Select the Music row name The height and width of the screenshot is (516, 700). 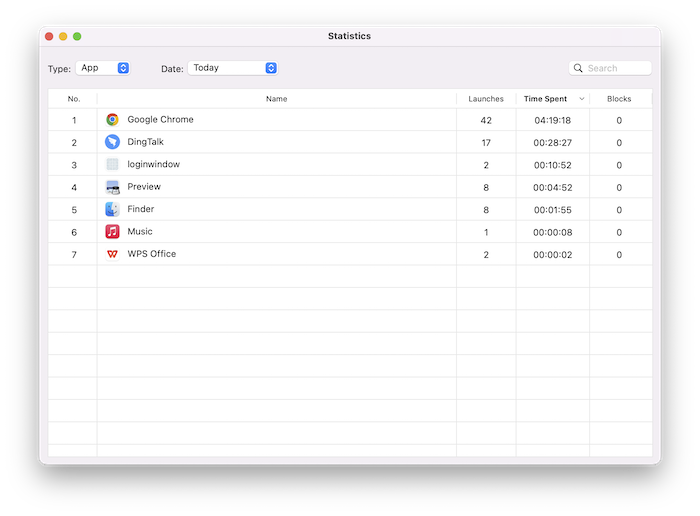click(x=140, y=231)
